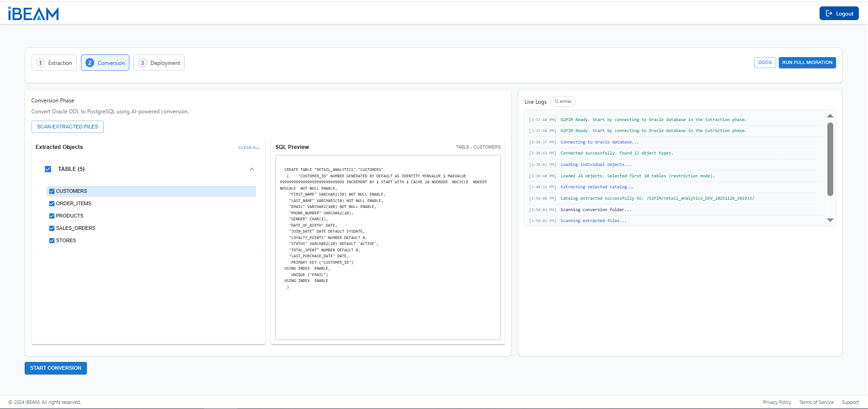This screenshot has width=868, height=409.
Task: Click the iBEAM logo
Action: coord(33,14)
